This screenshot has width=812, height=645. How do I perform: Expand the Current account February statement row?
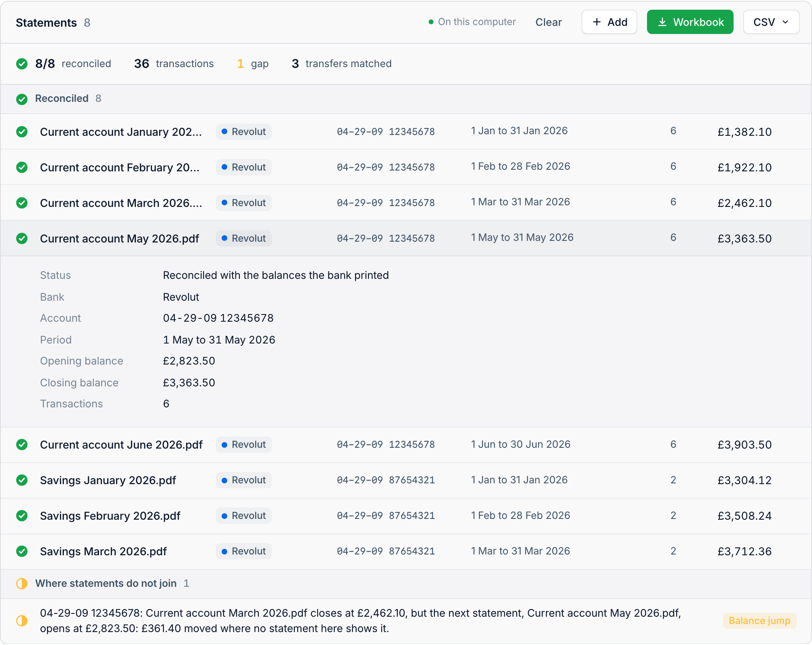click(406, 167)
